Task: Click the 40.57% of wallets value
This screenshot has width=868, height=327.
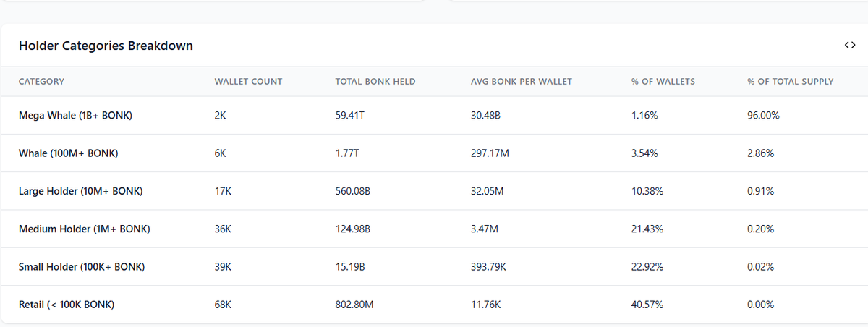Action: coord(648,305)
